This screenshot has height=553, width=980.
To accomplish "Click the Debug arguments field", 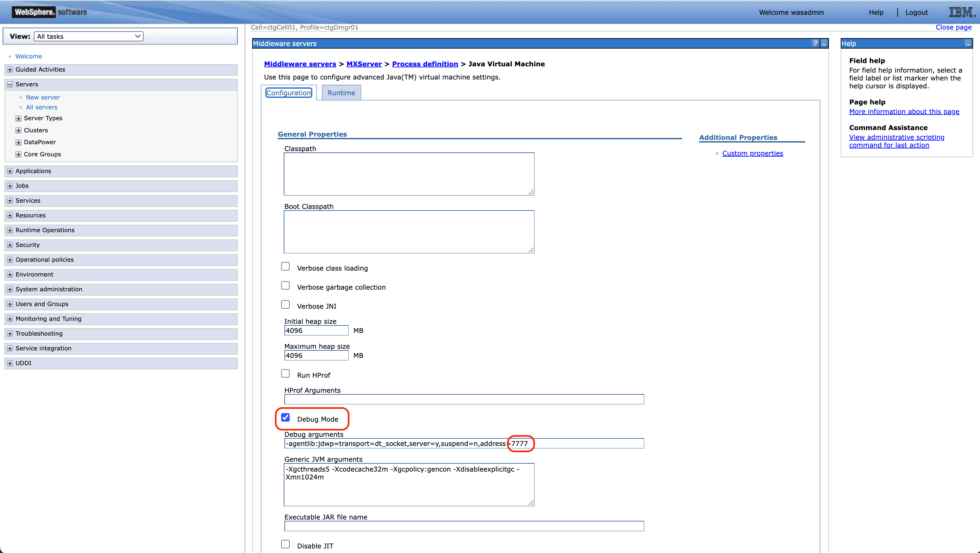I will tap(464, 443).
